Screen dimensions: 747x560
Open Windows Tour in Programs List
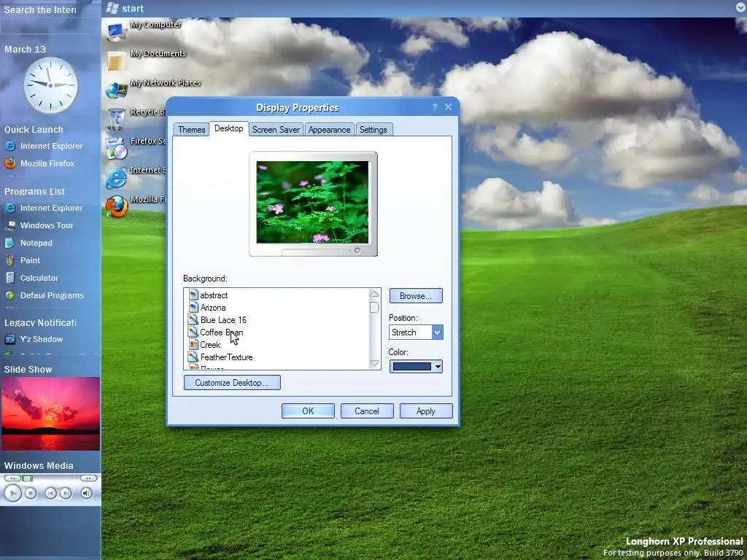tap(39, 226)
